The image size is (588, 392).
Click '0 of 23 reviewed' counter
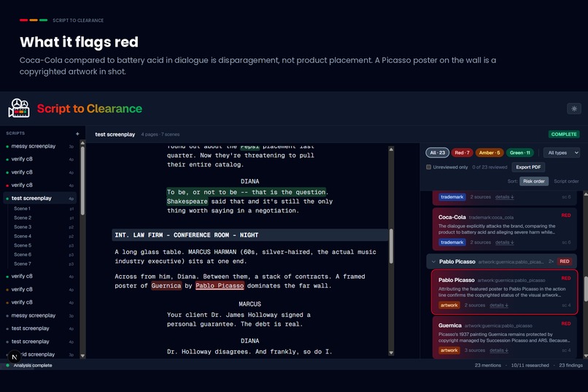(x=490, y=167)
